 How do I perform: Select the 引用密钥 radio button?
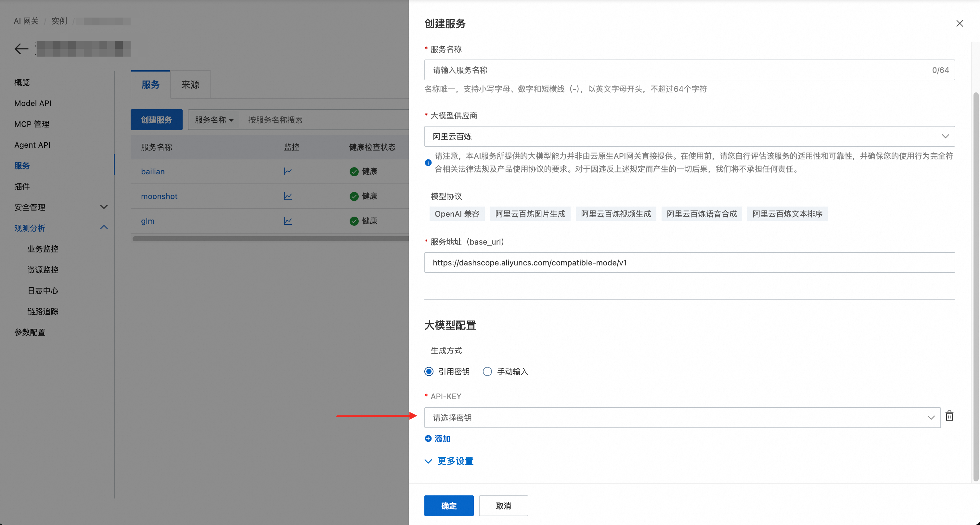pos(429,371)
